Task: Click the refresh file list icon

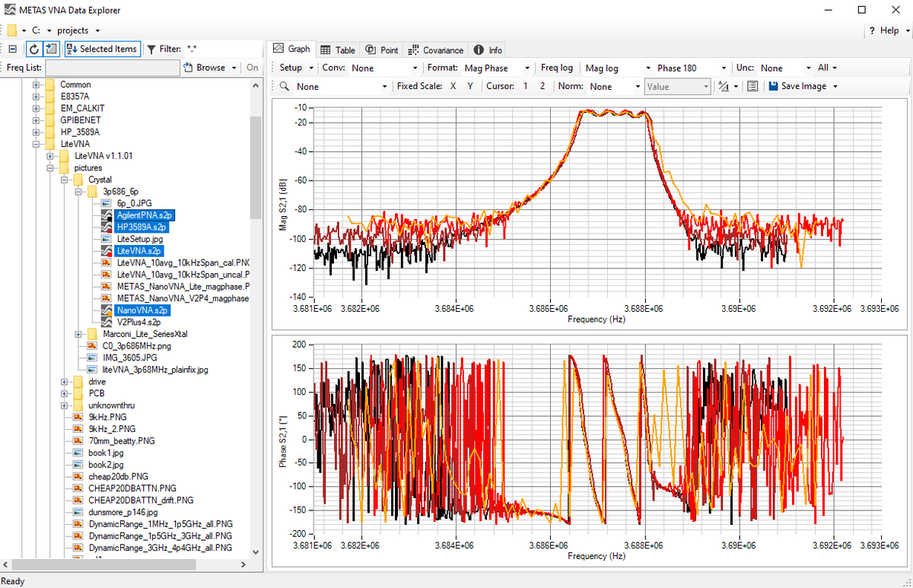Action: 33,49
